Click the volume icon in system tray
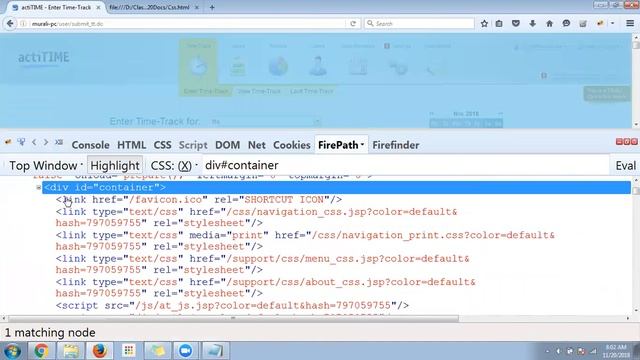640x360 pixels. (x=558, y=351)
